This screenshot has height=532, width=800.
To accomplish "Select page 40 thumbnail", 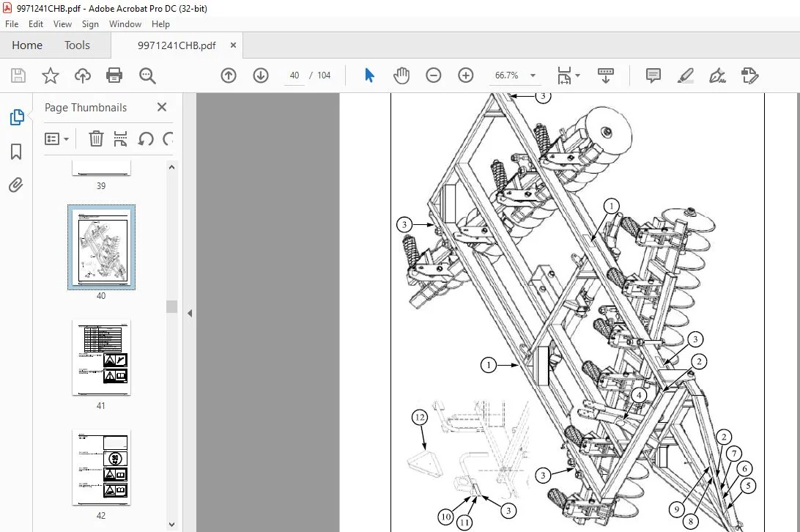I will tap(102, 247).
